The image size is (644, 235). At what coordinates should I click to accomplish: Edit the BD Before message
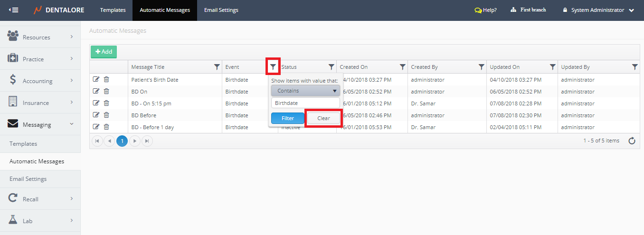pyautogui.click(x=96, y=115)
